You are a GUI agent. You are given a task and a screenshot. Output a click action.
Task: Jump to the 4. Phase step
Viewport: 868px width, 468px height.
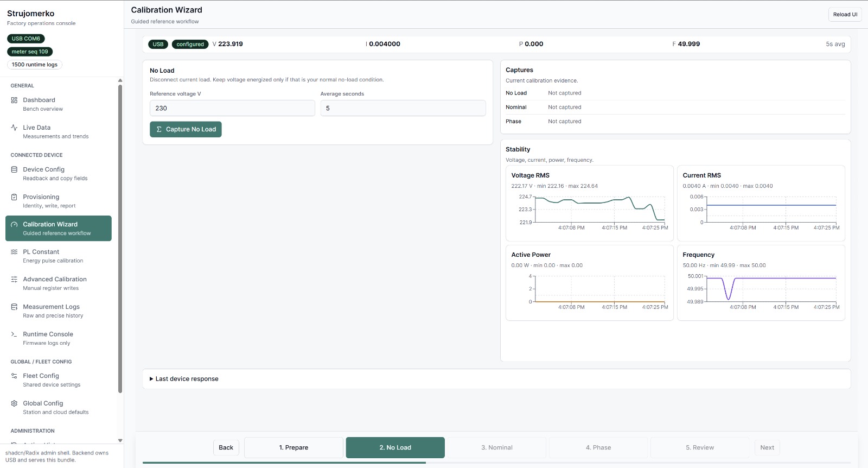coord(598,447)
